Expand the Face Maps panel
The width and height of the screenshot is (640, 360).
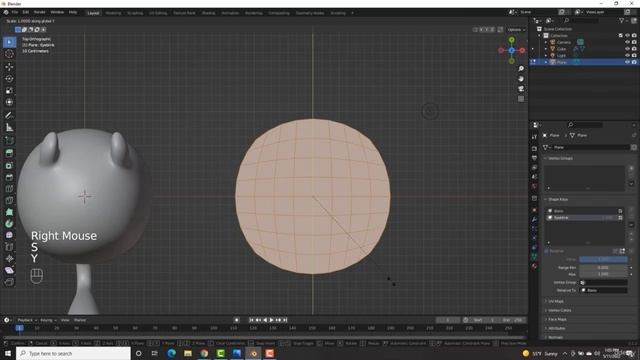point(556,319)
